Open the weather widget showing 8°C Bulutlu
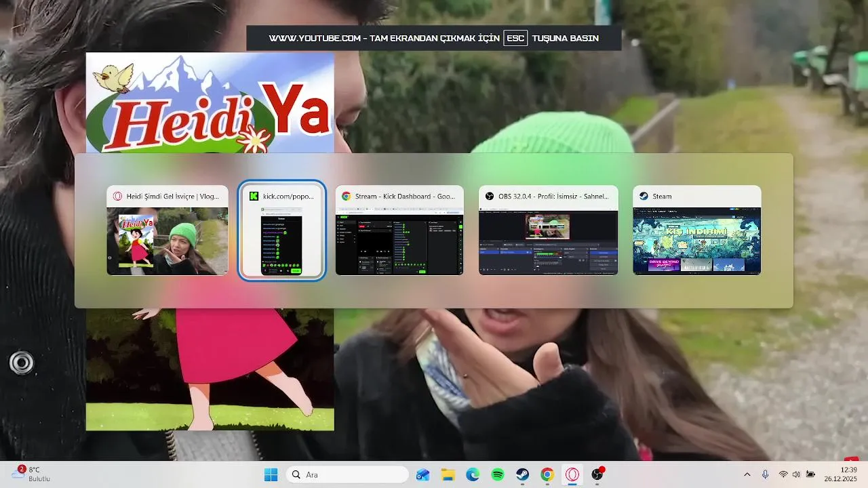 [31, 474]
